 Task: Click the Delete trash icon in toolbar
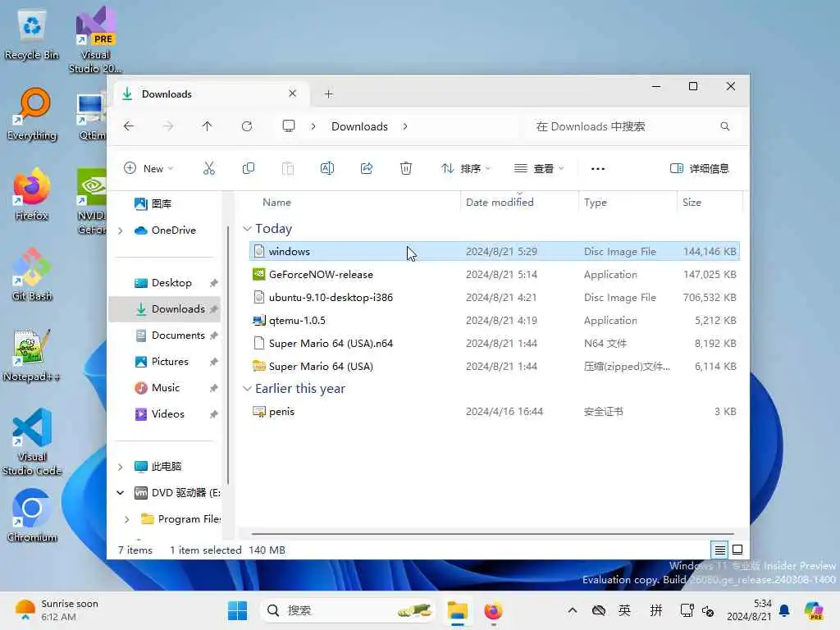tap(406, 169)
